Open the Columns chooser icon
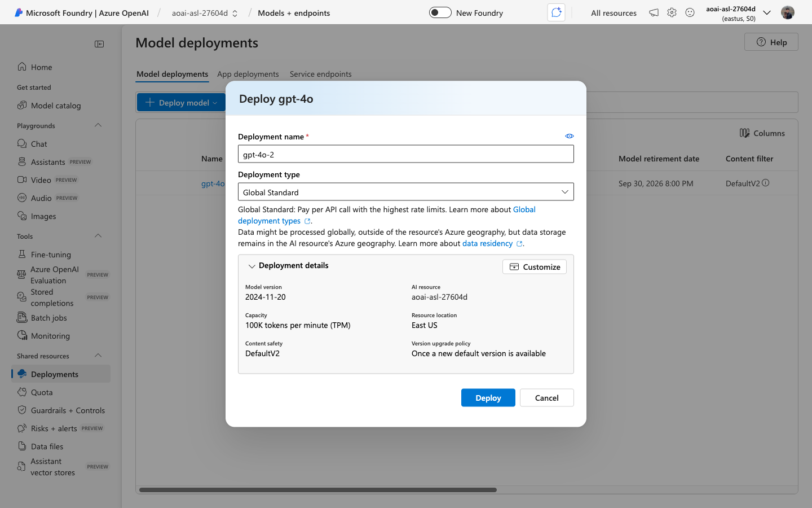This screenshot has width=812, height=508. 744,133
